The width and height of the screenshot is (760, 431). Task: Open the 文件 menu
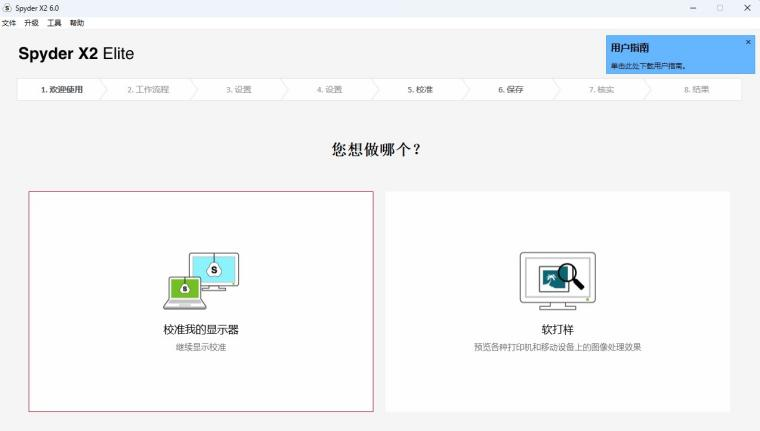9,23
